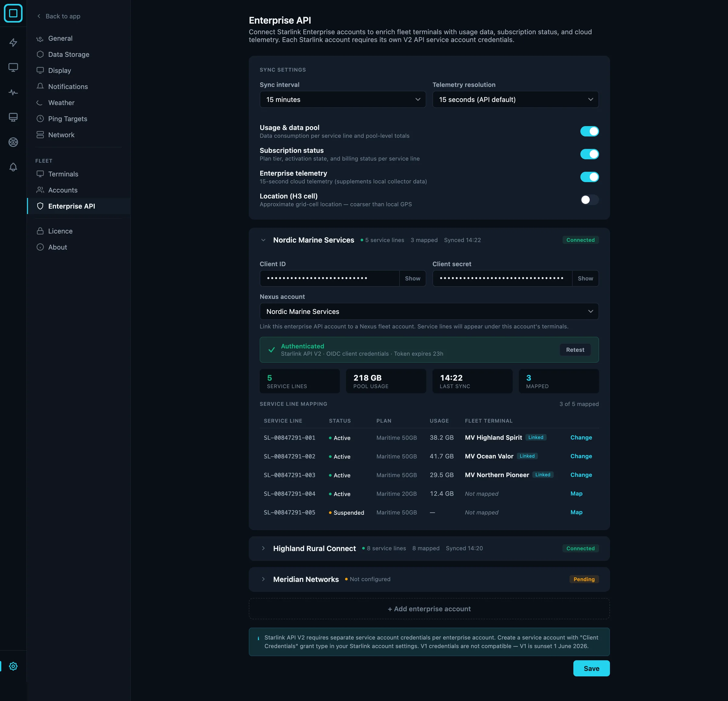Click the info icon in V2 notice
Viewport: 728px width, 701px height.
click(x=258, y=639)
